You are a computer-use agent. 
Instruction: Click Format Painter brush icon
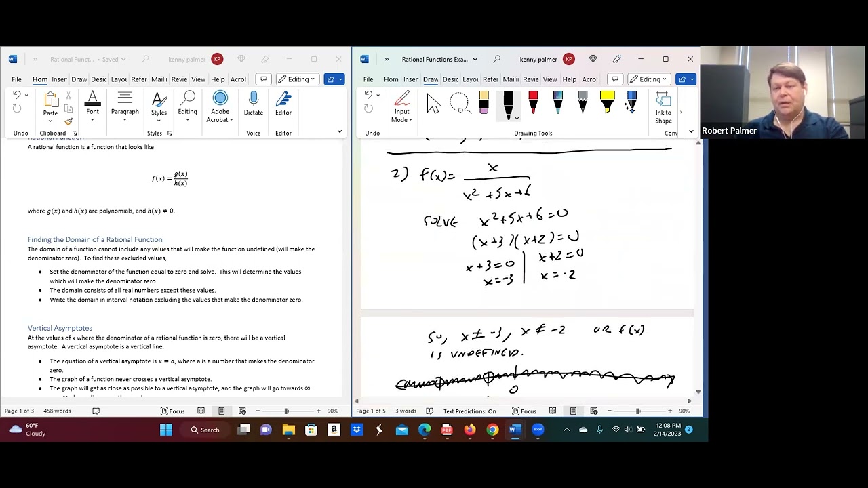(68, 121)
